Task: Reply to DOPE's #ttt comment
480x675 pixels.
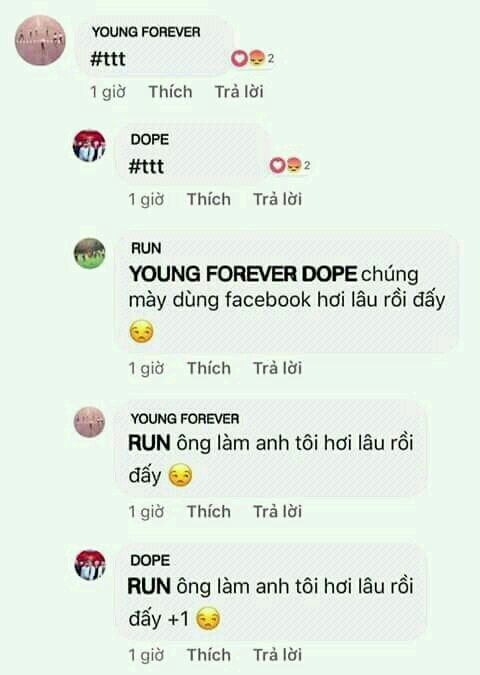Action: pyautogui.click(x=277, y=199)
